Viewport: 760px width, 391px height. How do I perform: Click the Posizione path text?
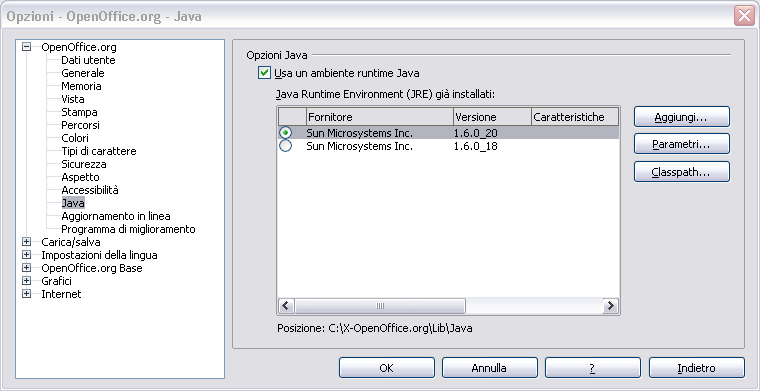click(x=400, y=328)
